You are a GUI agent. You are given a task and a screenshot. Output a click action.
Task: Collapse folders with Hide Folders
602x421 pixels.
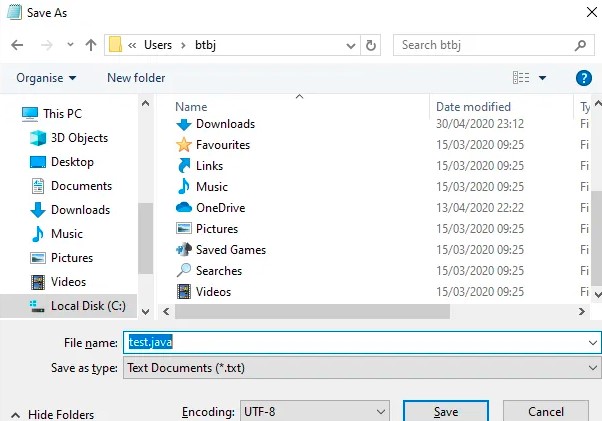[x=53, y=414]
